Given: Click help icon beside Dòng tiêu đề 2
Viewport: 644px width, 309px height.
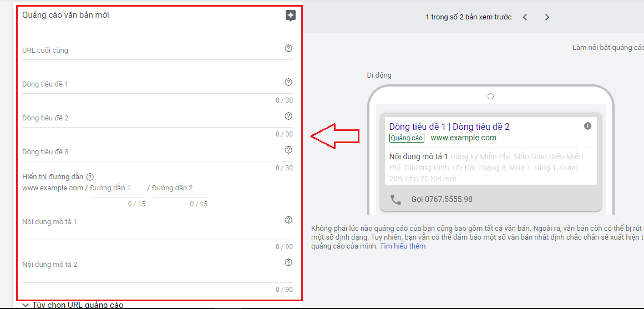Looking at the screenshot, I should (x=288, y=116).
